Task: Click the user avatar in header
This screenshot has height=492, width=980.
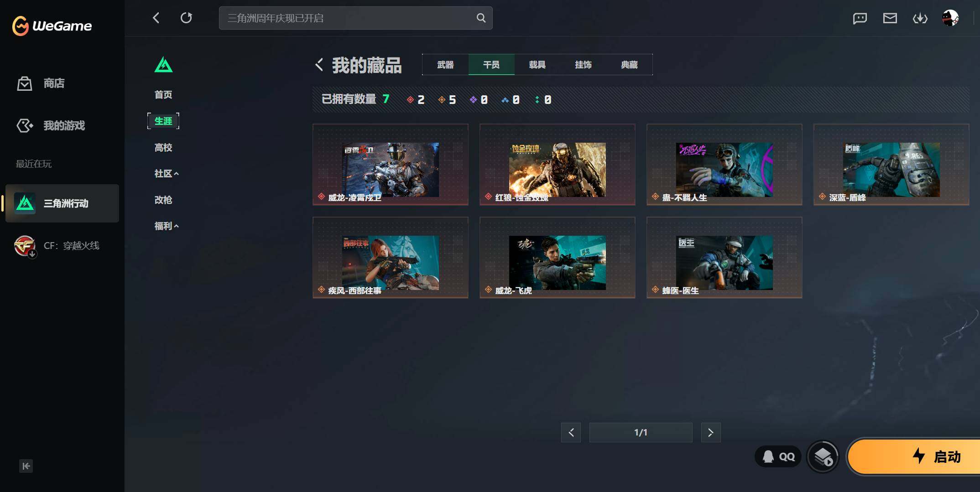Action: (x=950, y=18)
